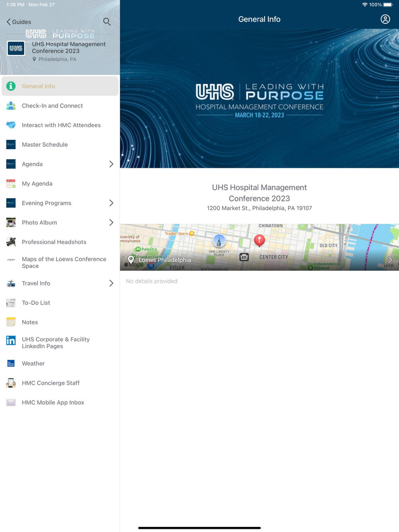This screenshot has width=399, height=532.
Task: Expand the Agenda chevron
Action: click(111, 164)
